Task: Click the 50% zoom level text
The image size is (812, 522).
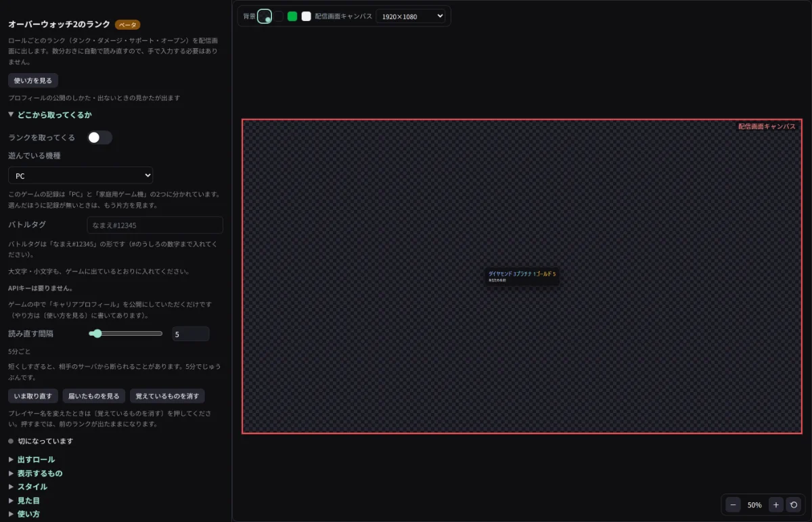Action: pos(754,505)
